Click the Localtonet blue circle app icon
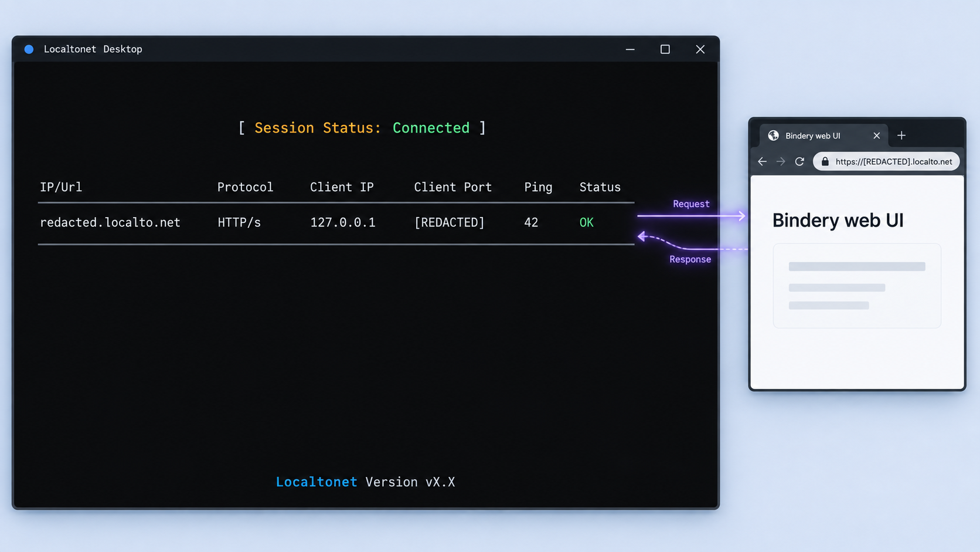The width and height of the screenshot is (980, 552). coord(29,49)
